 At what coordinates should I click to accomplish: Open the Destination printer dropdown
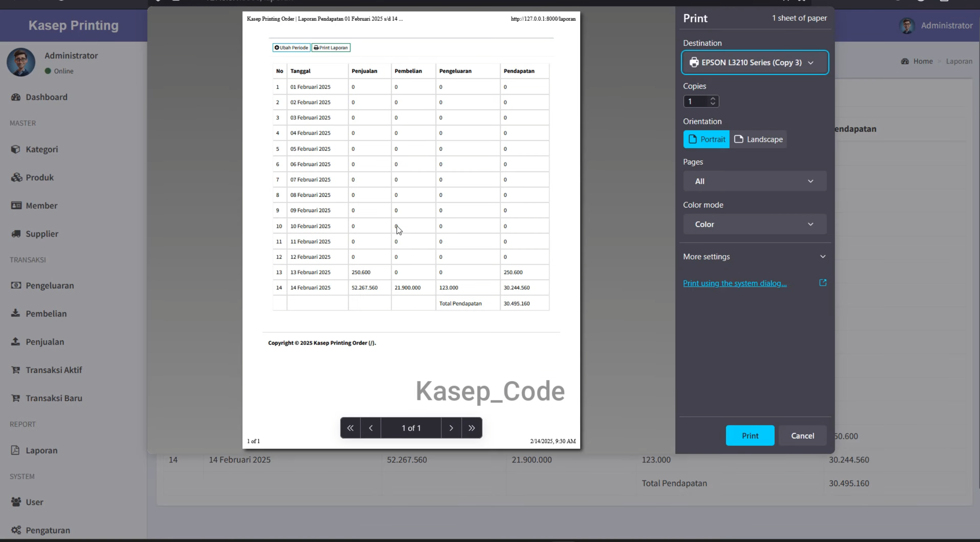pos(755,63)
